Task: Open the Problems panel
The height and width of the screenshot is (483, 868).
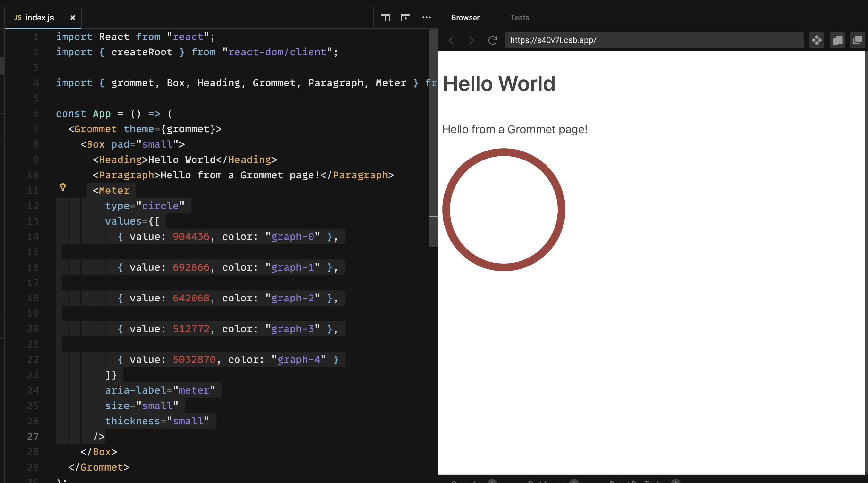Action: (x=545, y=481)
